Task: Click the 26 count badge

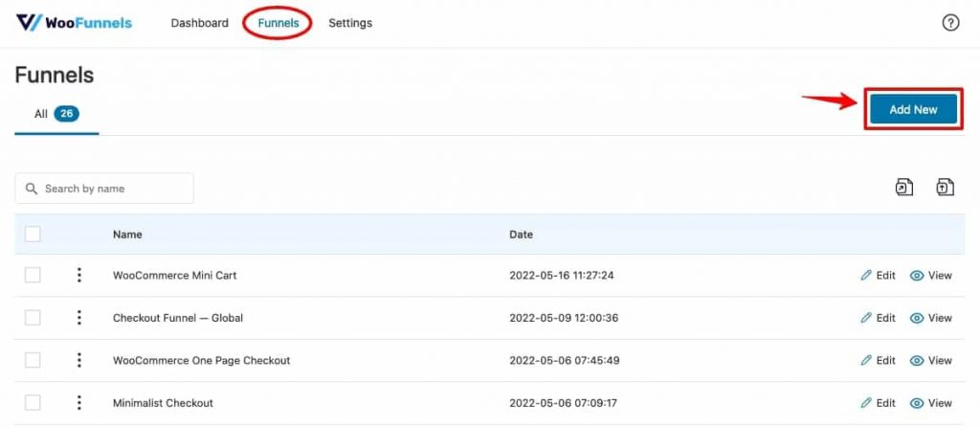Action: 66,114
